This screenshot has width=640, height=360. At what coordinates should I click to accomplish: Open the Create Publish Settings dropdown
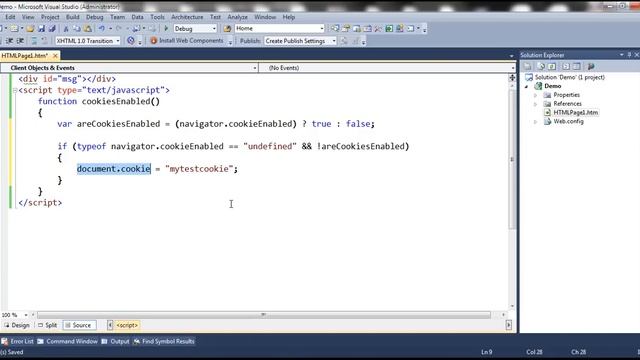click(x=334, y=41)
